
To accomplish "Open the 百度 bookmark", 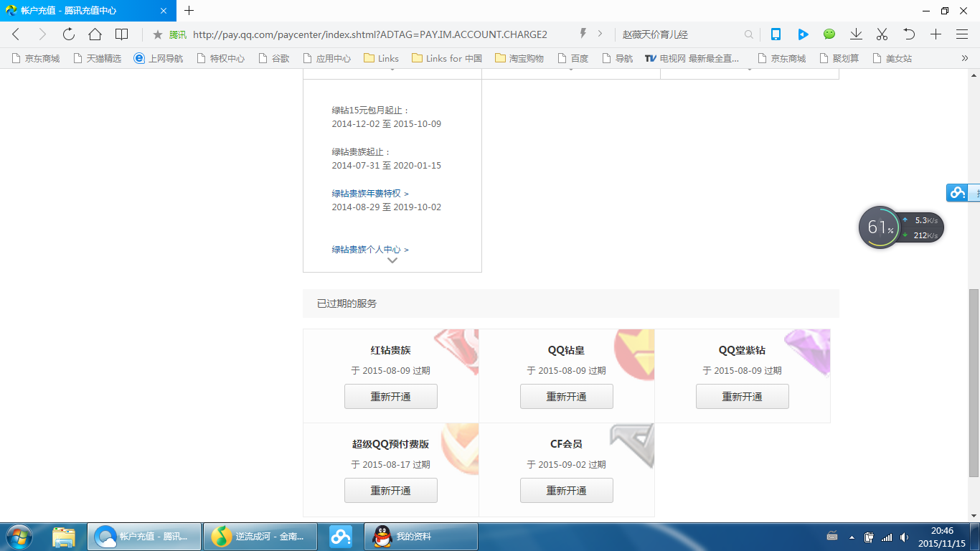I will tap(573, 59).
